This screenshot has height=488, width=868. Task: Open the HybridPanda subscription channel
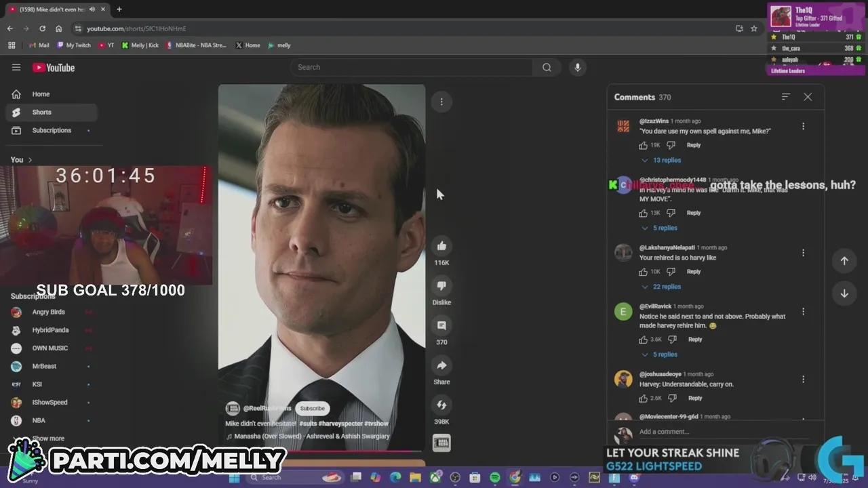click(x=52, y=330)
